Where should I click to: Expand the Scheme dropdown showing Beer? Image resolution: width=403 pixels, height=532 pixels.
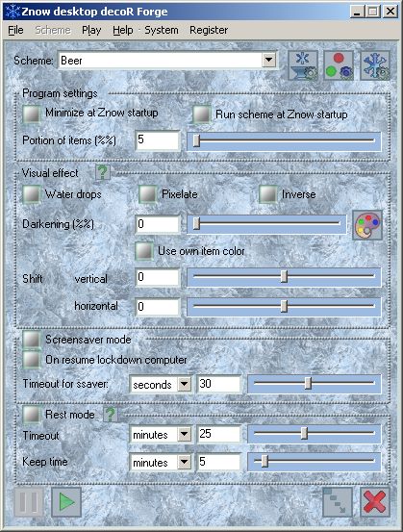click(x=268, y=61)
